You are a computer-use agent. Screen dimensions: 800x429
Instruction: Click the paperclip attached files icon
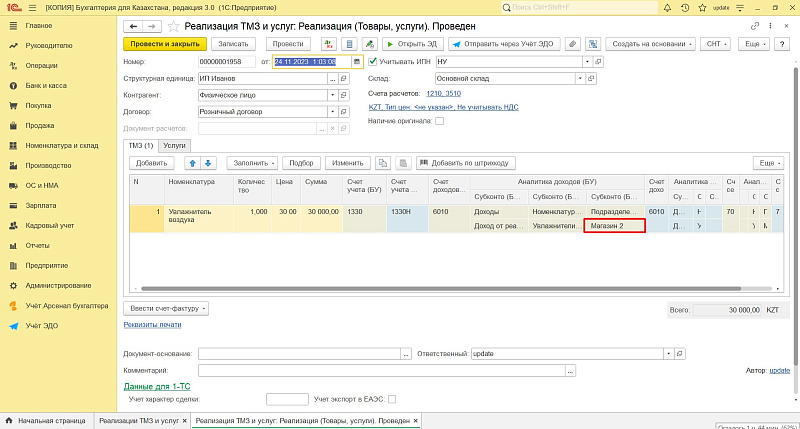click(x=572, y=44)
